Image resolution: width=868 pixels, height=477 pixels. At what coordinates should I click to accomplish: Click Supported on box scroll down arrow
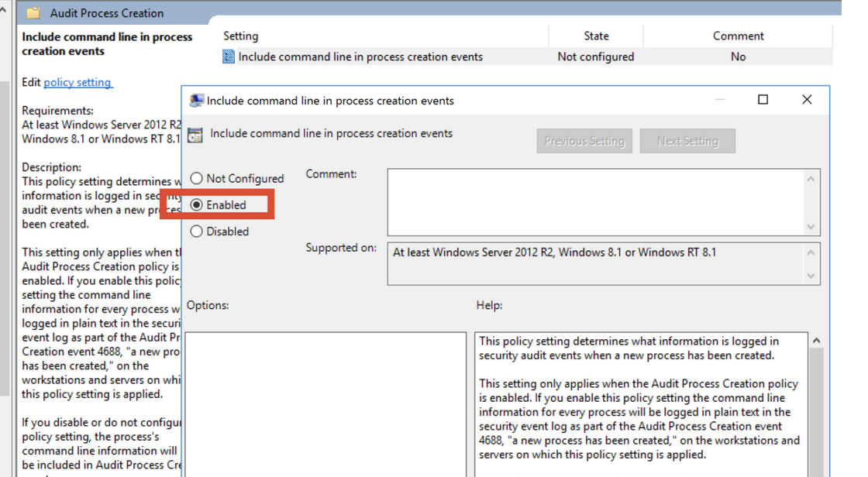[811, 276]
